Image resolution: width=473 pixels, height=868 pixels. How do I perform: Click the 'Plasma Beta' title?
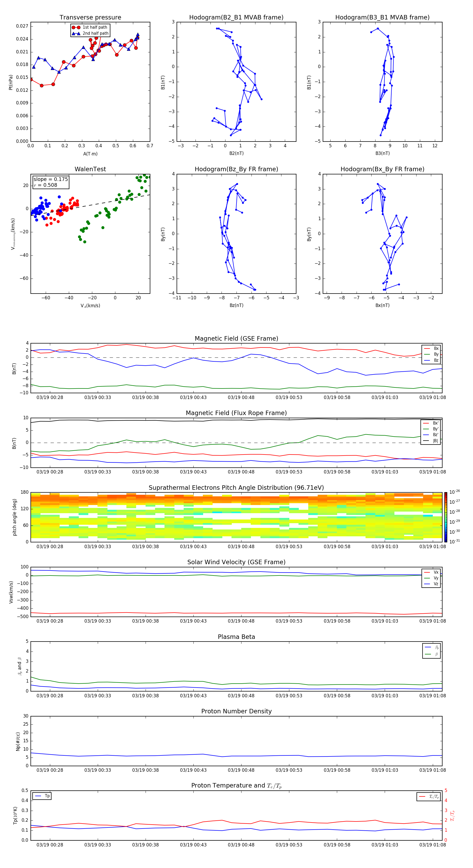pos(236,637)
